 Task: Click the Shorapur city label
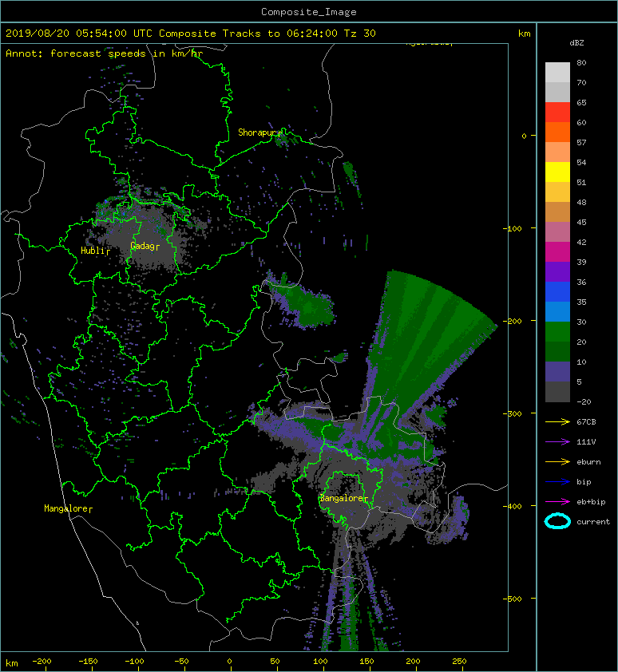260,132
